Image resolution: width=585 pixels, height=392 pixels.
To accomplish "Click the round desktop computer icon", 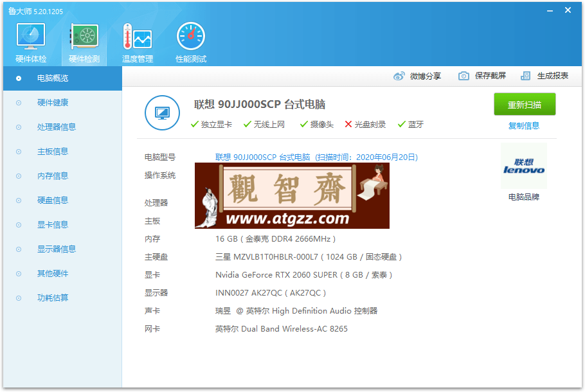I will [162, 112].
